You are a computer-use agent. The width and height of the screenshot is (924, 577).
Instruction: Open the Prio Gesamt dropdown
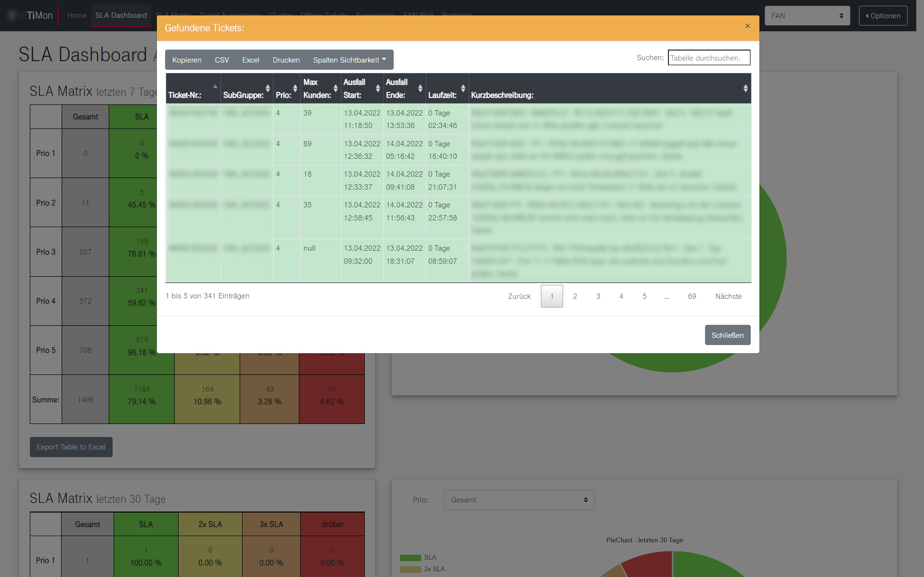[x=519, y=500]
